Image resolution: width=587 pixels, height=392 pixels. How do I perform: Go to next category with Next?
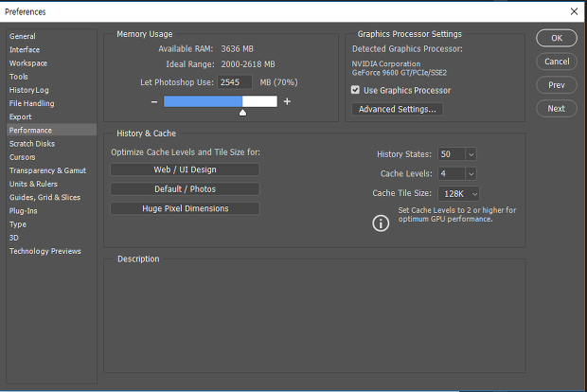(x=557, y=109)
